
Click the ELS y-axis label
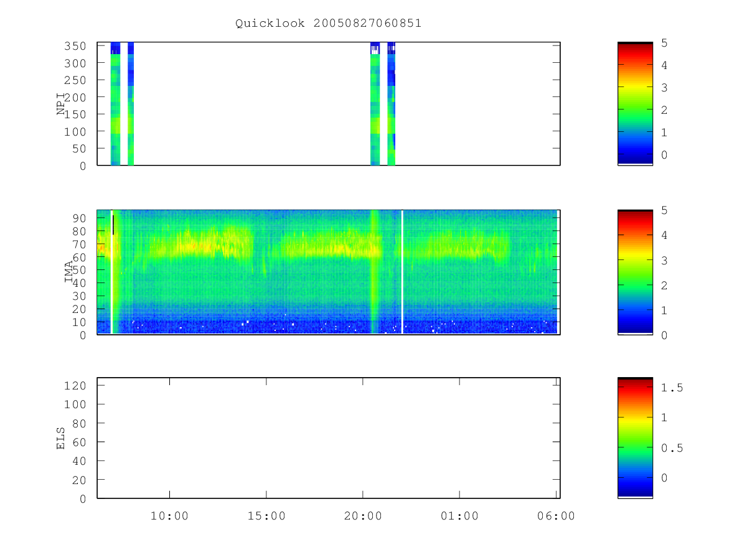pyautogui.click(x=61, y=438)
